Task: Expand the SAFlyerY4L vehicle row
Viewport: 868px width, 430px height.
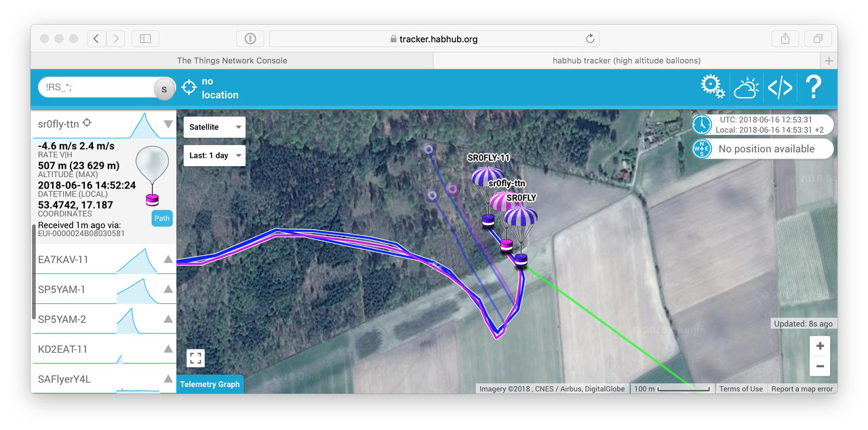Action: coord(103,378)
